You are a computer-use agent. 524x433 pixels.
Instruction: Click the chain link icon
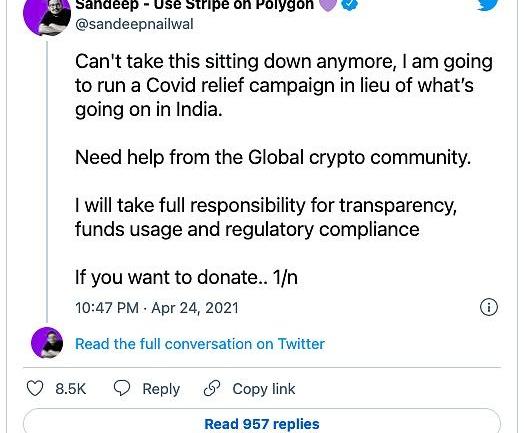coord(212,389)
